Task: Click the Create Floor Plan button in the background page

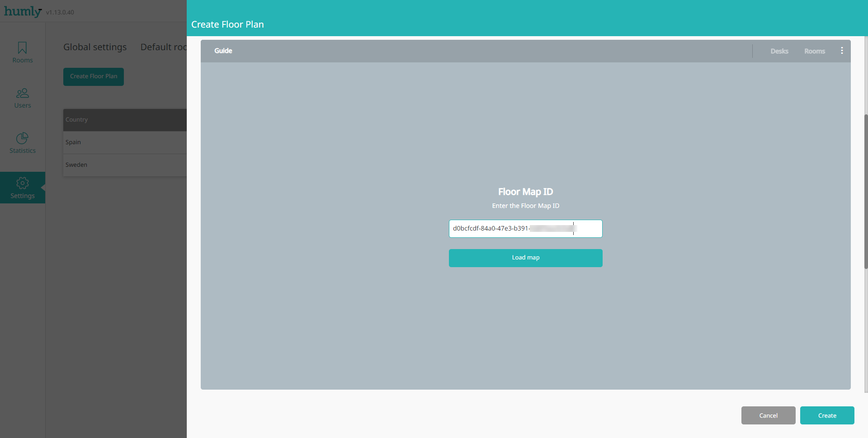Action: (94, 76)
